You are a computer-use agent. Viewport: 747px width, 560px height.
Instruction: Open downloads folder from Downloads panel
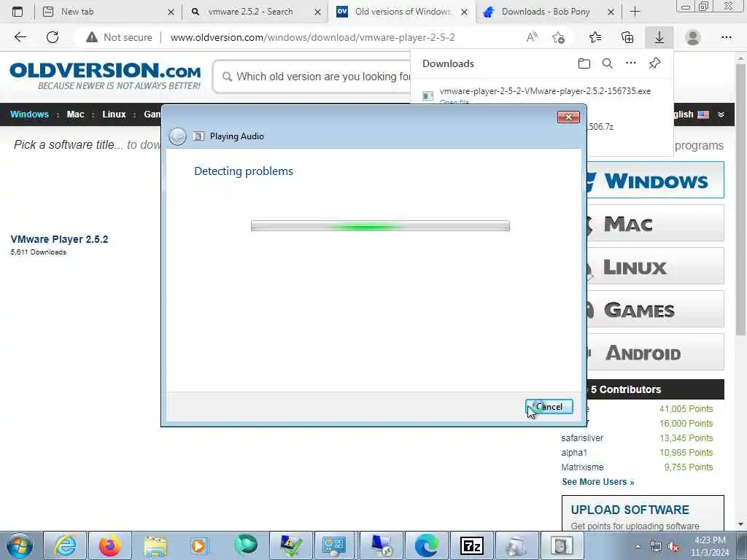584,63
